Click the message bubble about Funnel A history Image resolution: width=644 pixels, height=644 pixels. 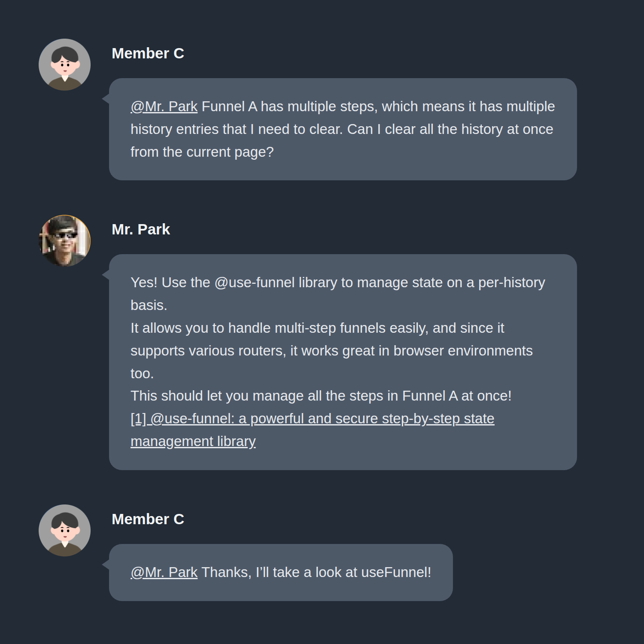point(343,129)
